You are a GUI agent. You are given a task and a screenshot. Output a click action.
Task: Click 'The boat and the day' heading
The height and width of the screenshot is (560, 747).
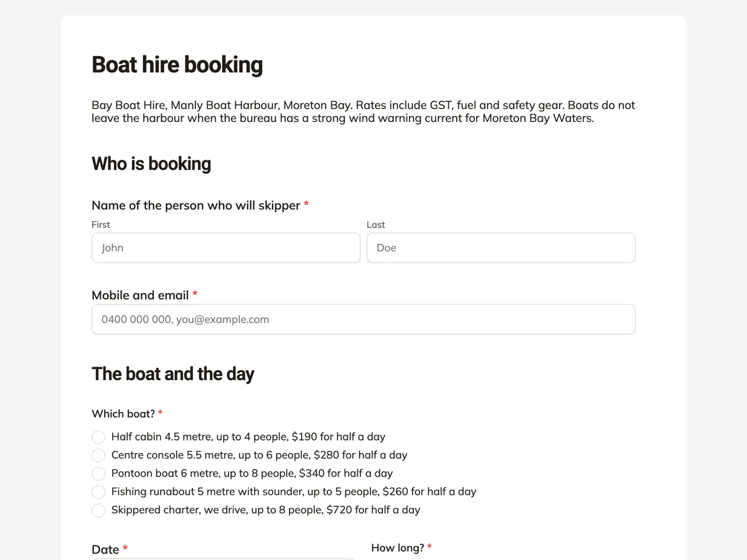point(173,374)
